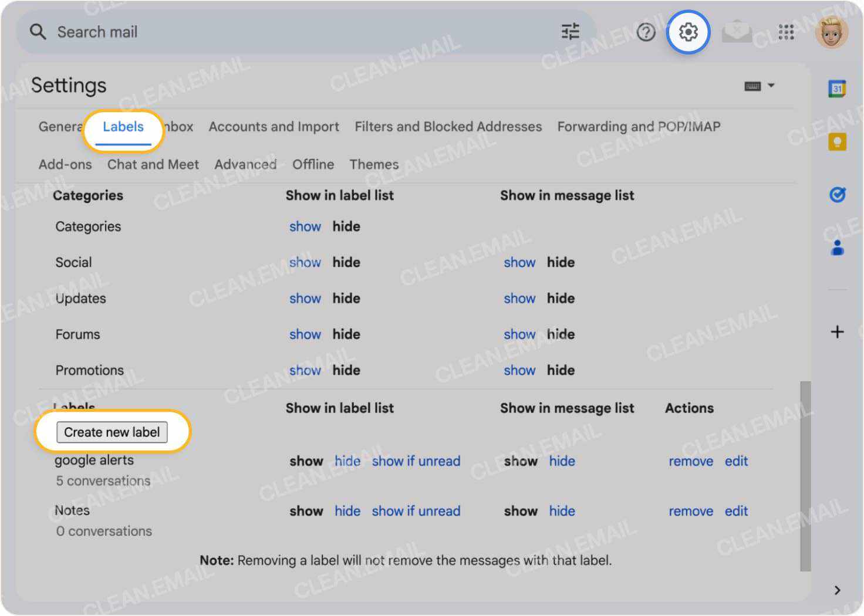The height and width of the screenshot is (616, 864).
Task: Collapse the side panel with the arrow
Action: click(838, 590)
